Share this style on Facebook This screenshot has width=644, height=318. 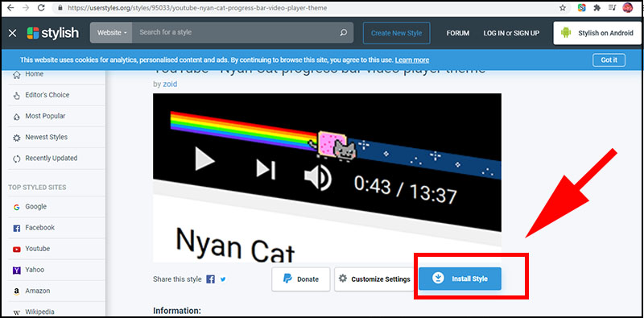[211, 279]
